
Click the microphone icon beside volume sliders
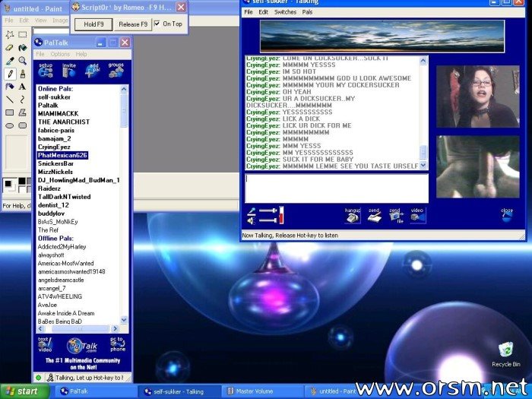click(x=252, y=211)
